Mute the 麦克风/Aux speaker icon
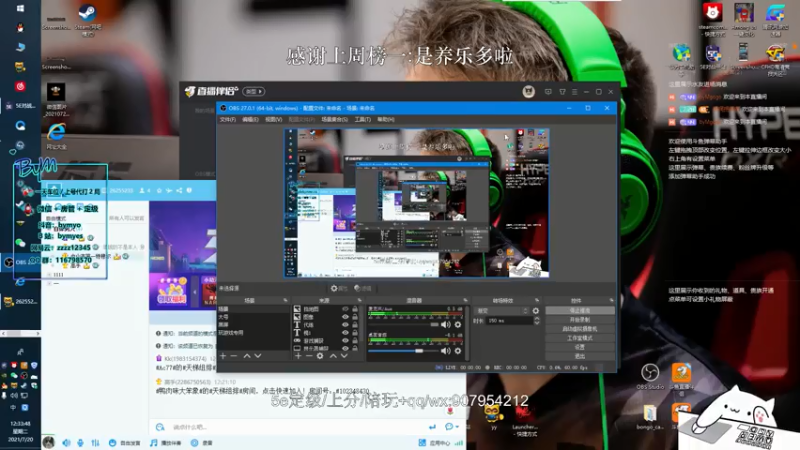Image resolution: width=800 pixels, height=450 pixels. coord(446,324)
